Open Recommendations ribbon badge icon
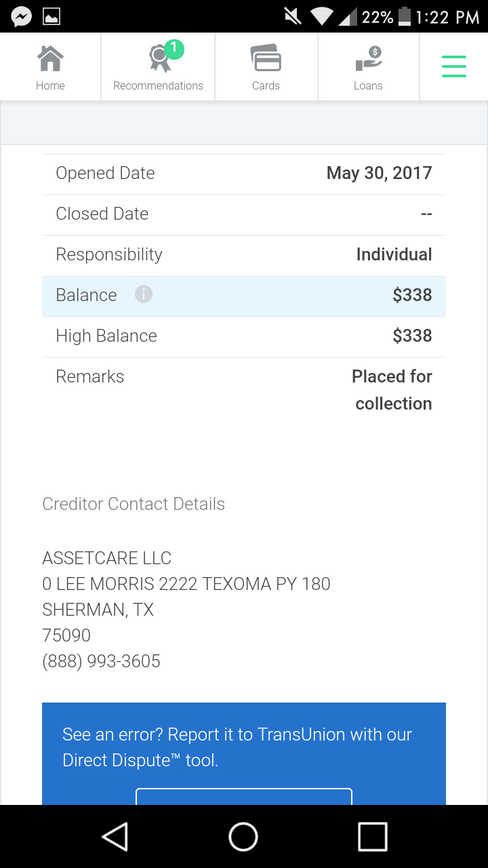The height and width of the screenshot is (868, 488). [162, 58]
